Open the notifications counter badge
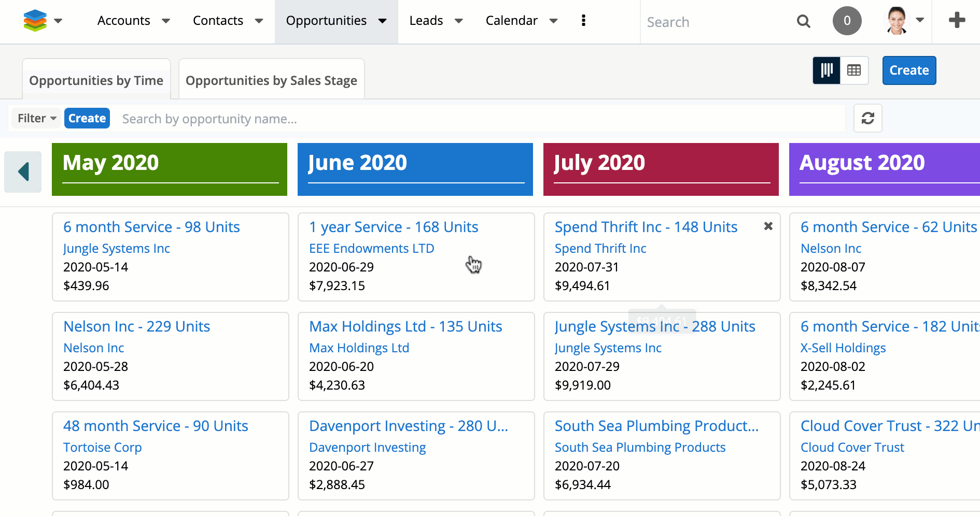Viewport: 980px width, 516px height. click(x=847, y=21)
